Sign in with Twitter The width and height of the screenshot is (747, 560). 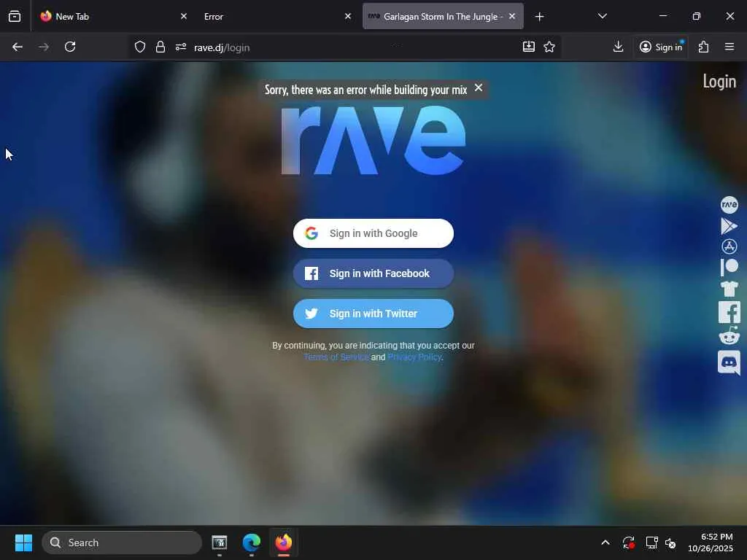tap(373, 314)
